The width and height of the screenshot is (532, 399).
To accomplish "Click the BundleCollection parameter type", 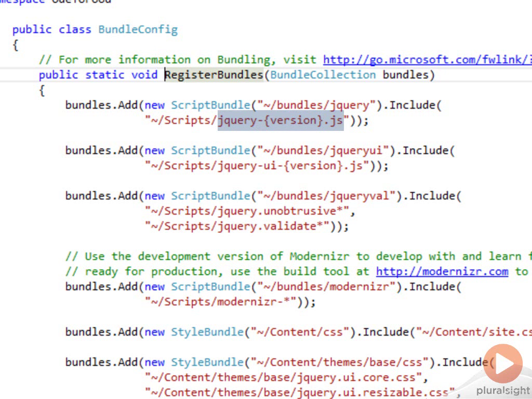I will point(323,75).
